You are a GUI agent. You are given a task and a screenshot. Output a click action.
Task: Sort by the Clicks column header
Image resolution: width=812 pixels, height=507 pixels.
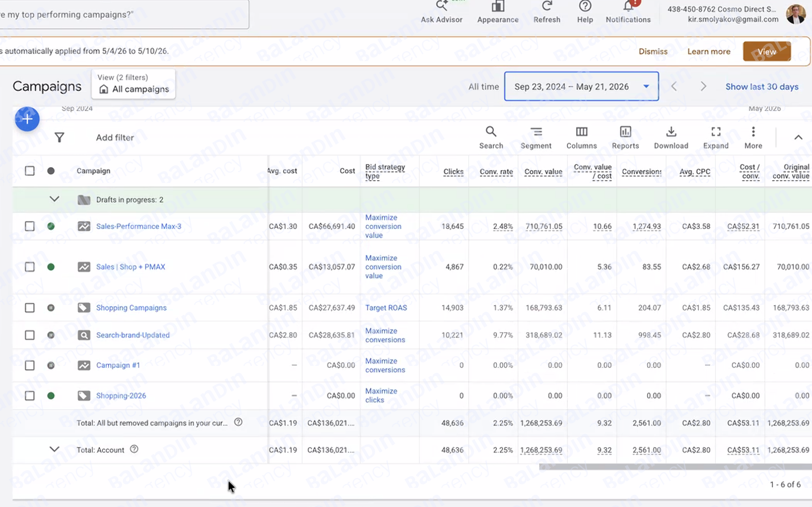453,171
